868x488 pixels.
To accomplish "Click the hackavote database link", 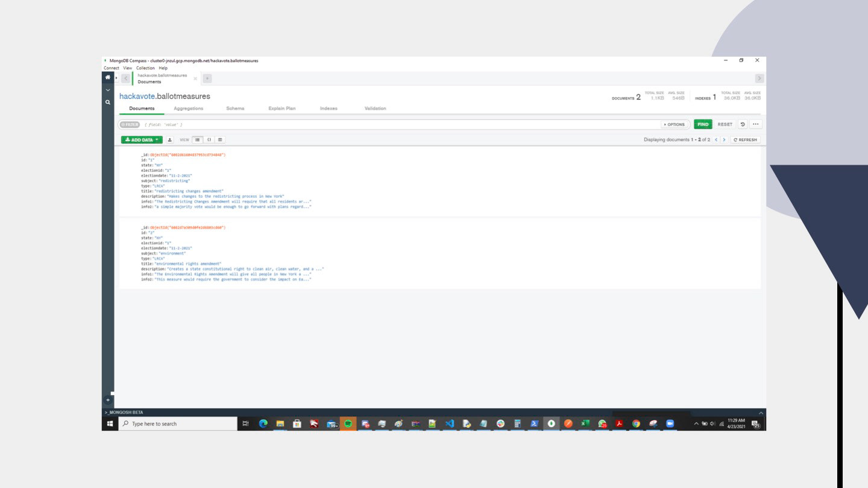I will [136, 97].
